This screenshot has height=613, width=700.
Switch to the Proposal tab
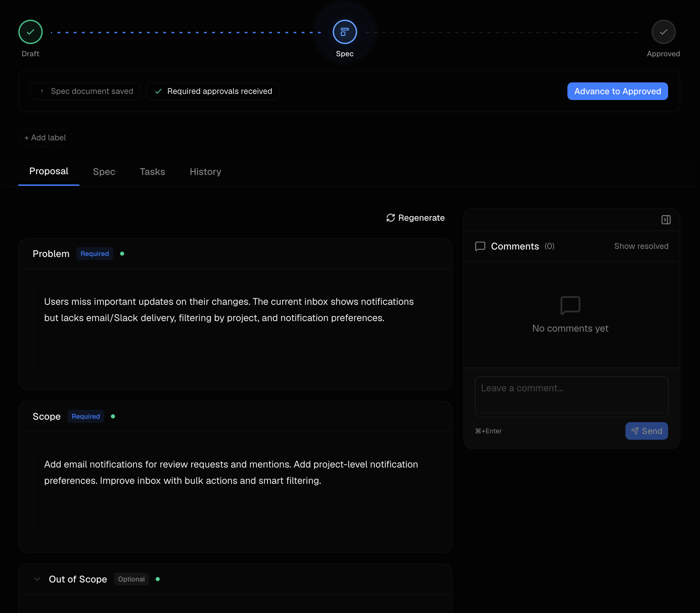(x=48, y=171)
